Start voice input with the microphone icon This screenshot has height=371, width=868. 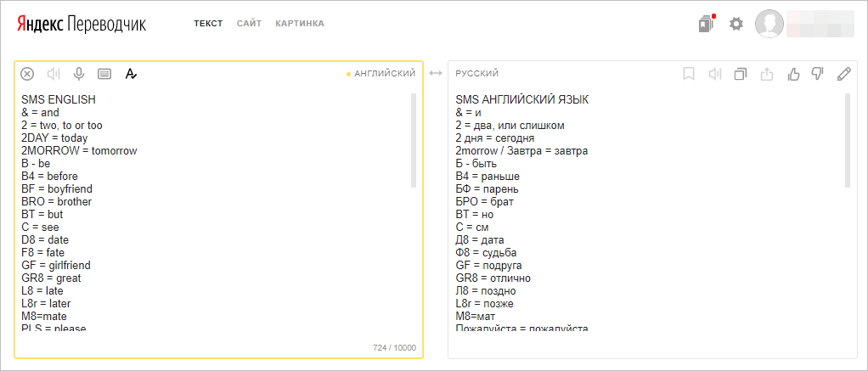click(x=79, y=74)
